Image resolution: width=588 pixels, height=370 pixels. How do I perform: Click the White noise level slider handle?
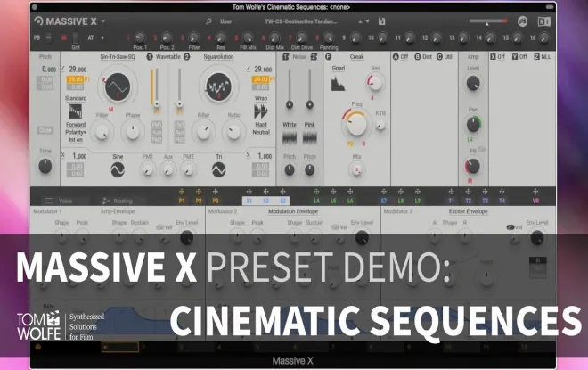point(290,104)
